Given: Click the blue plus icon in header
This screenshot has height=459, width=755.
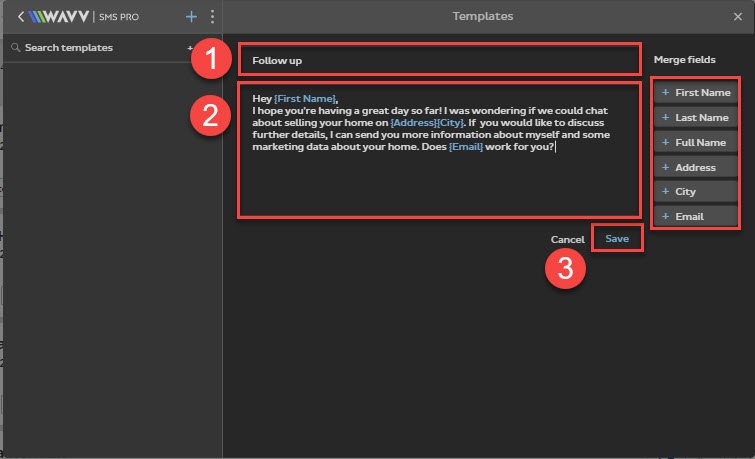Looking at the screenshot, I should (x=192, y=16).
